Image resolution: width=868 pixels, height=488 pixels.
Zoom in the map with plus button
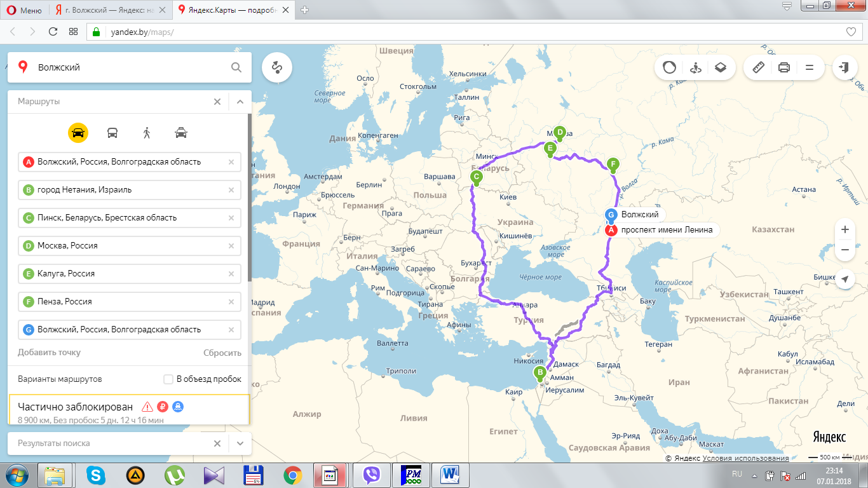844,229
